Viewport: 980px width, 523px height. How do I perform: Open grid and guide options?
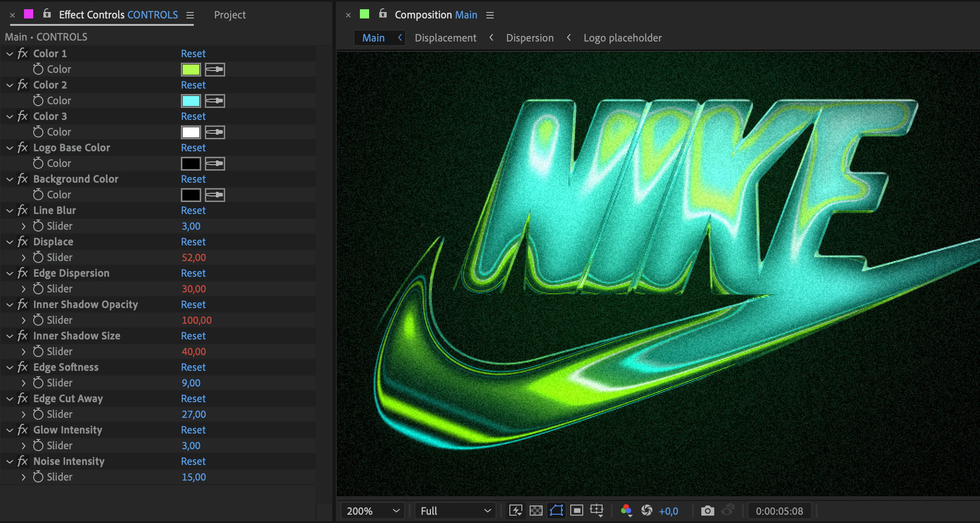(597, 511)
